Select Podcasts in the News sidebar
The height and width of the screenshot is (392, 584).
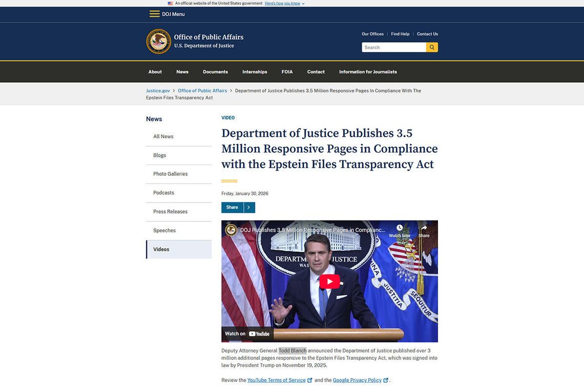[163, 193]
